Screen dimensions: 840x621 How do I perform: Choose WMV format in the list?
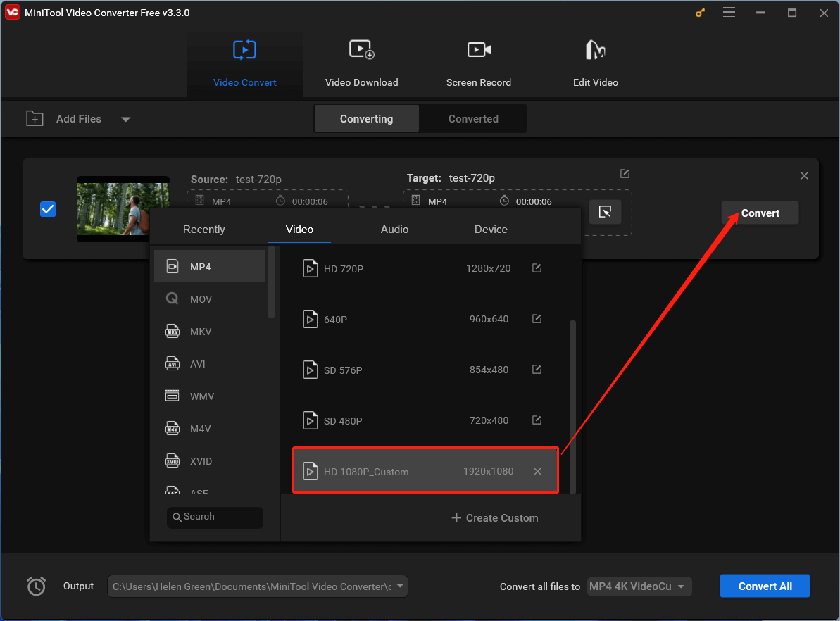tap(209, 396)
